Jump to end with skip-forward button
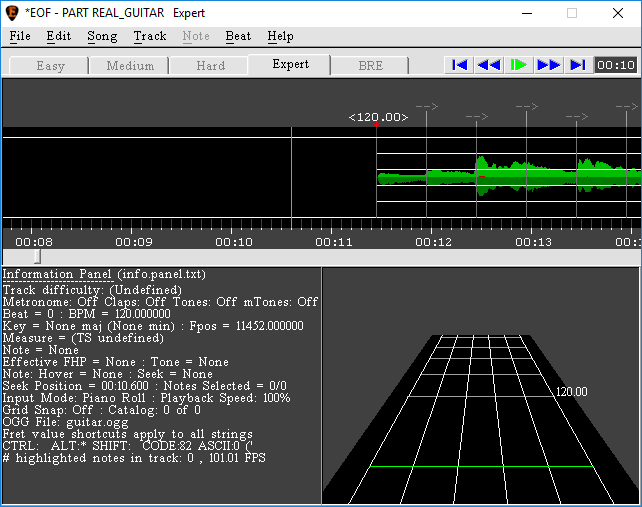The width and height of the screenshot is (642, 507). click(x=577, y=65)
